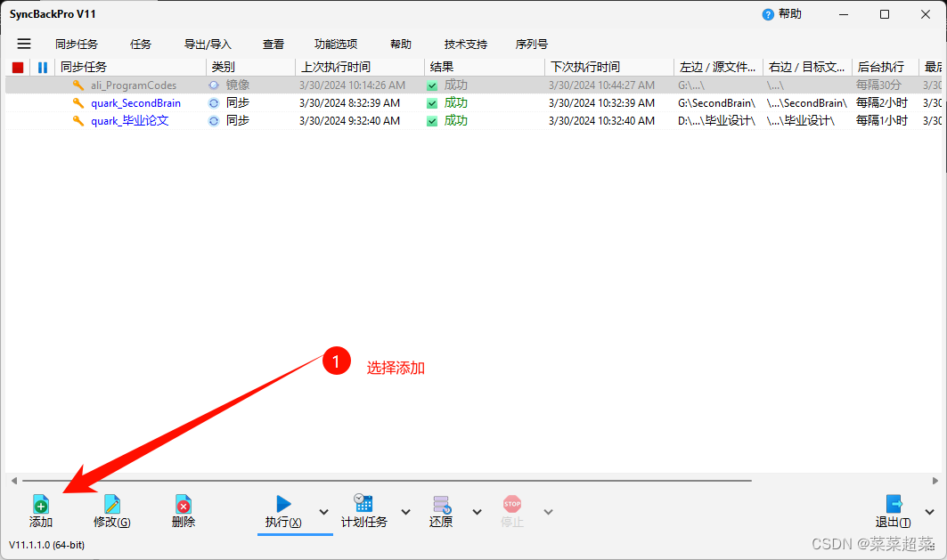Sort by the 同步任务 column header
Image resolution: width=947 pixels, height=560 pixels.
pos(130,67)
